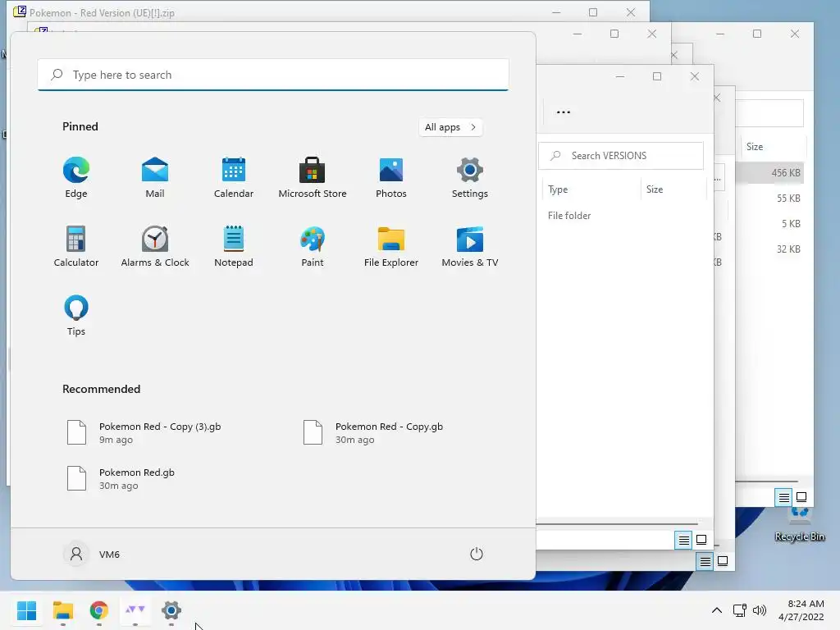
Task: Open the purple arrows app on taskbar
Action: click(x=135, y=610)
